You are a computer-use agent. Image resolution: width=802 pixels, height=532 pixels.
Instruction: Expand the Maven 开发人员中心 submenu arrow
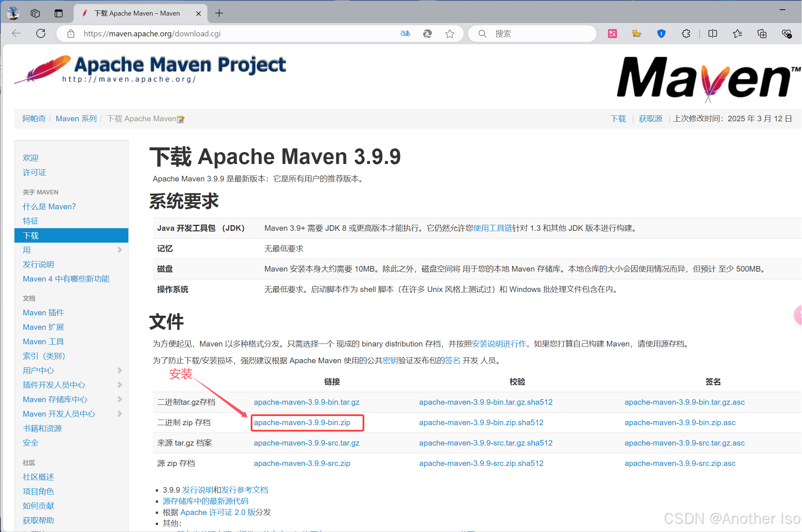pyautogui.click(x=119, y=414)
